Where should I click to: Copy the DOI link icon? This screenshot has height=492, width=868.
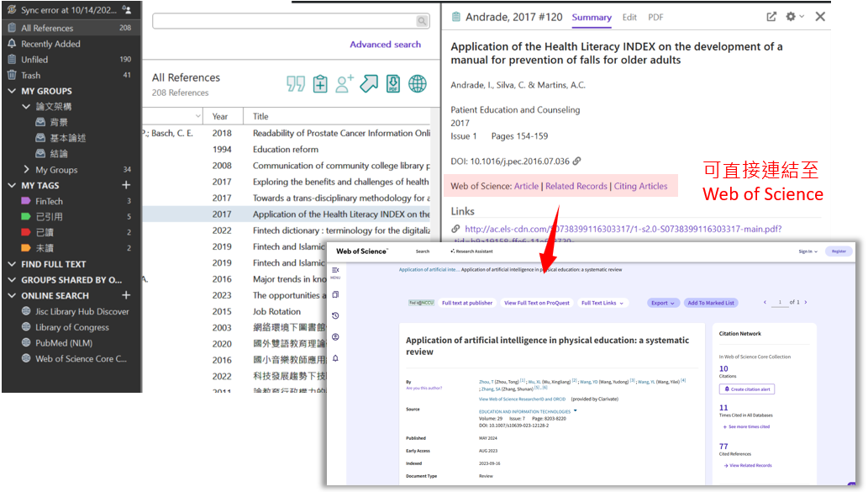(x=576, y=161)
